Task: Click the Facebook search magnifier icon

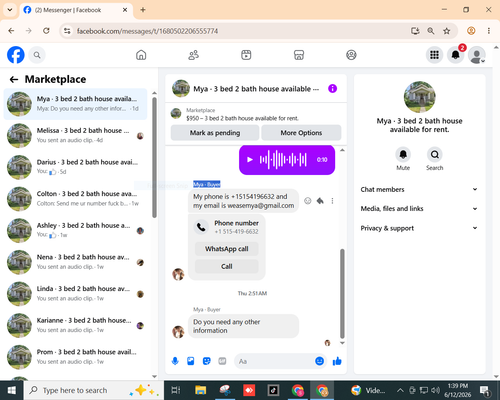Action: 37,55
